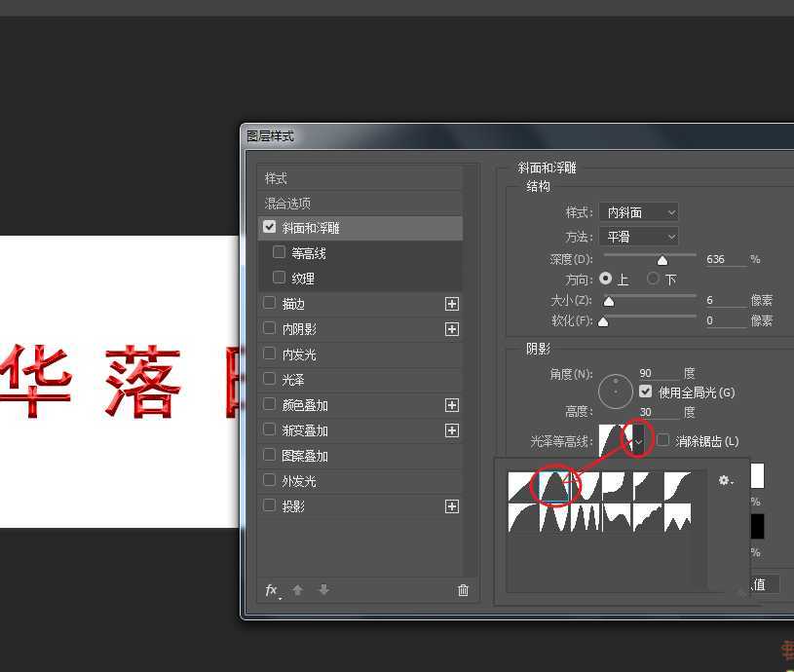This screenshot has width=794, height=672.
Task: Uncheck the 斜面和浮雕 checkbox
Action: 269,228
